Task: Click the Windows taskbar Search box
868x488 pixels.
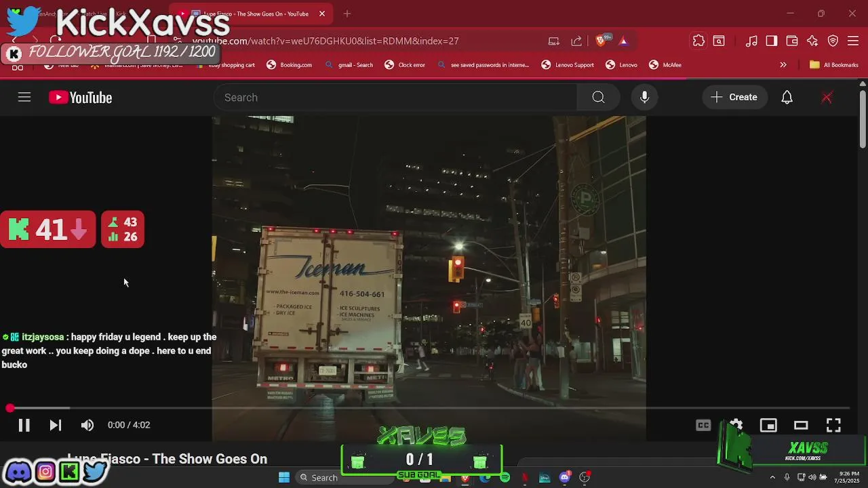Action: (346, 477)
